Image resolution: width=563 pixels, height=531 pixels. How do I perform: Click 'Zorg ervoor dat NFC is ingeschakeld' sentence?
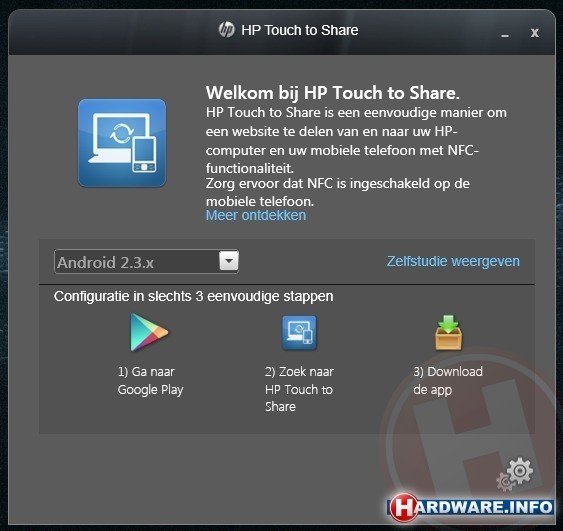[x=338, y=192]
